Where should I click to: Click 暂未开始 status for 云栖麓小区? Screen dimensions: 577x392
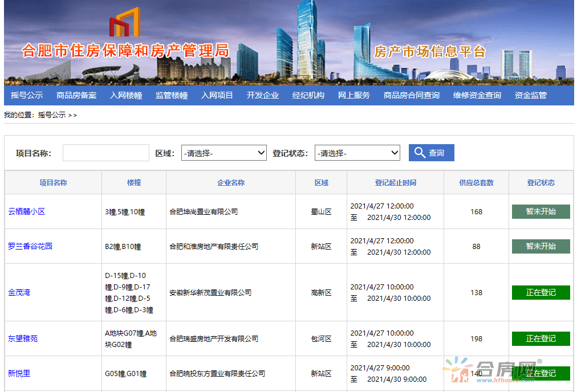541,211
